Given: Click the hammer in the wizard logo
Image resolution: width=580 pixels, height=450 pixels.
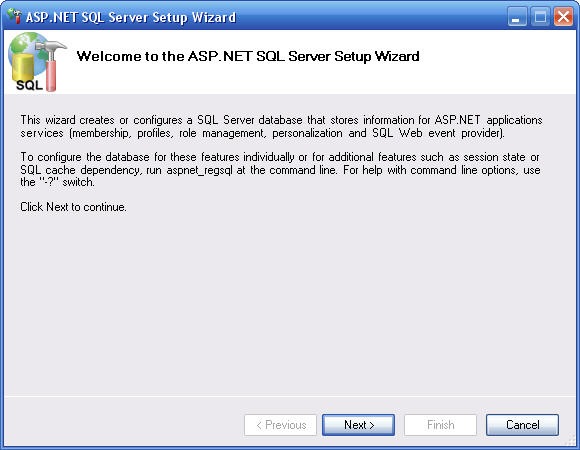Looking at the screenshot, I should [x=51, y=65].
